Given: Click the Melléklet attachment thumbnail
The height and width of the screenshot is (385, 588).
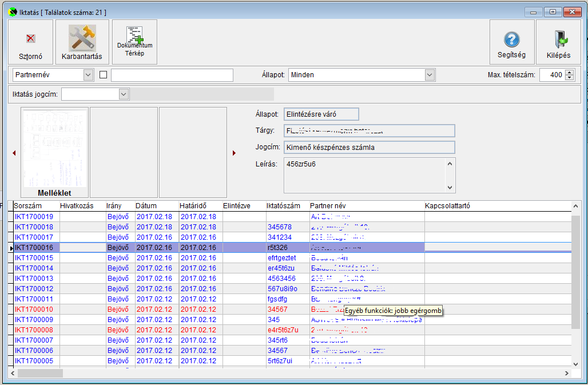Looking at the screenshot, I should pos(54,150).
